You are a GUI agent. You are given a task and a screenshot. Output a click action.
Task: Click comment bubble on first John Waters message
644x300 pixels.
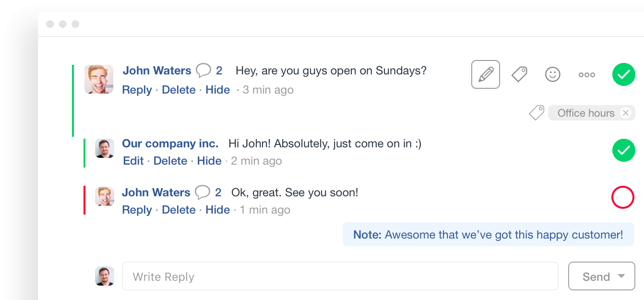click(203, 71)
